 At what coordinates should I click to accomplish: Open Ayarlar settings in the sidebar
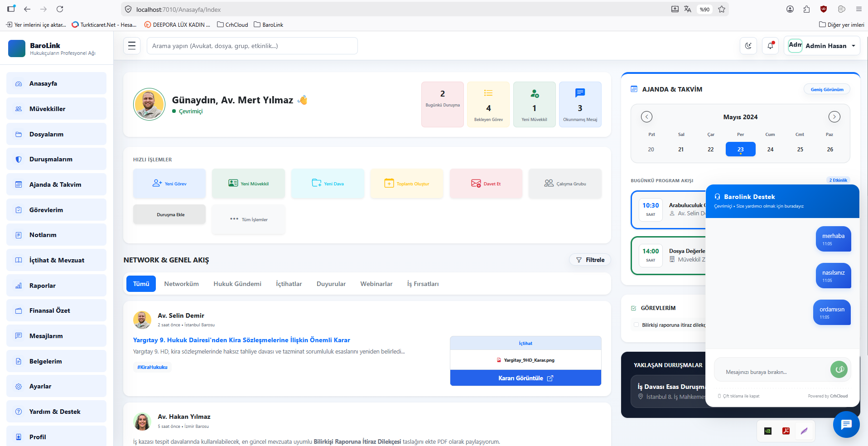coord(57,386)
